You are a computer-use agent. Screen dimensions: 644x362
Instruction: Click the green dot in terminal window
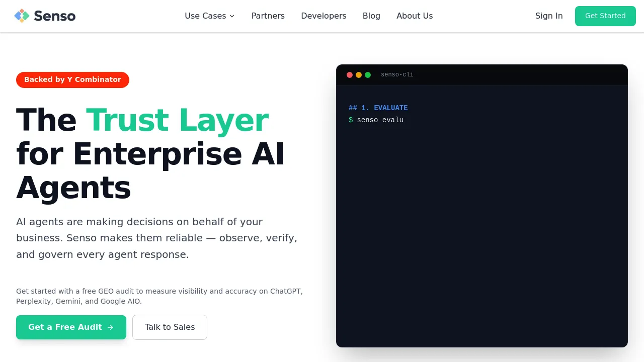point(368,75)
